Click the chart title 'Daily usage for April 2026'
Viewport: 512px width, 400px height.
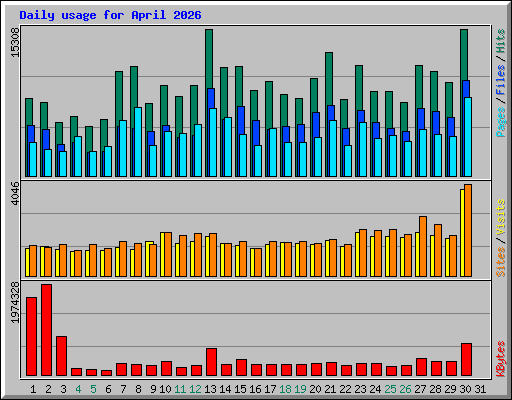pos(110,15)
